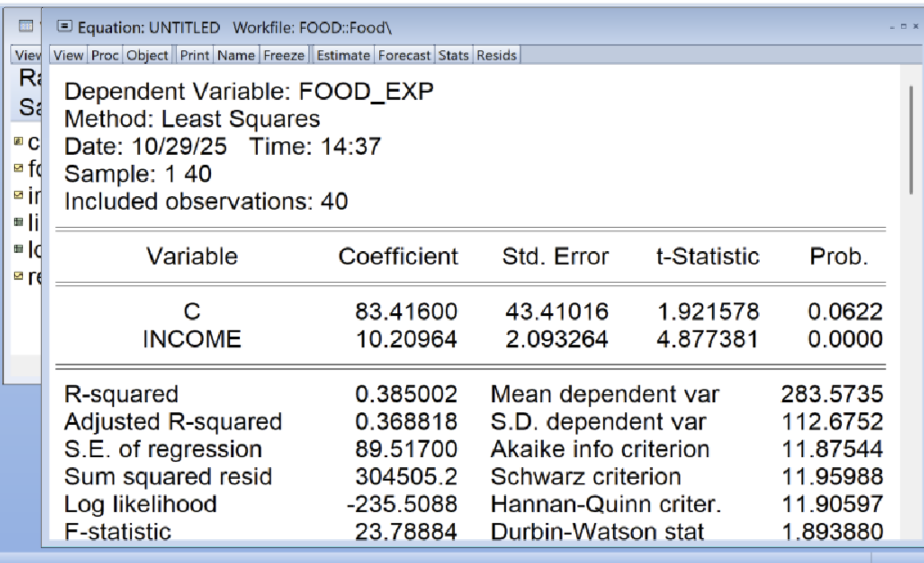Click the Name button to name the equation
Image resolution: width=924 pixels, height=563 pixels.
(236, 55)
